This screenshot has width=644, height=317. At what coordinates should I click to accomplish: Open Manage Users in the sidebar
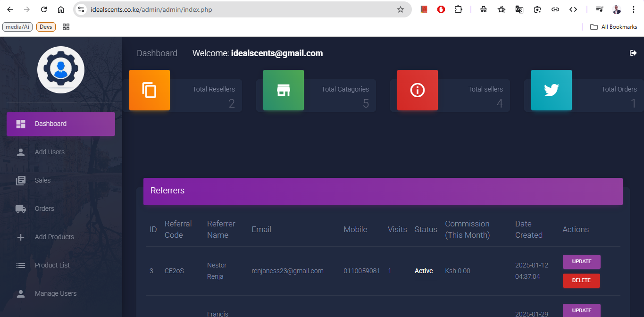click(x=55, y=293)
